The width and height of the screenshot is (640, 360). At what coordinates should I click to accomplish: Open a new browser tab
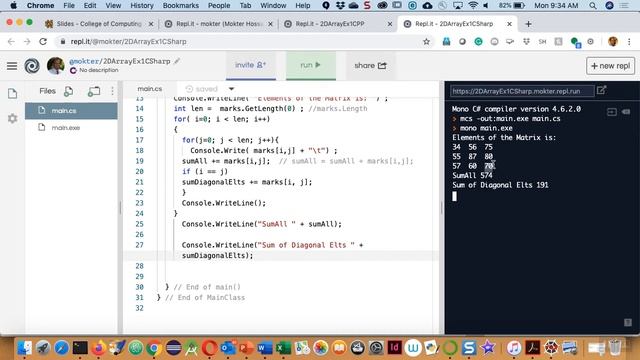[528, 24]
